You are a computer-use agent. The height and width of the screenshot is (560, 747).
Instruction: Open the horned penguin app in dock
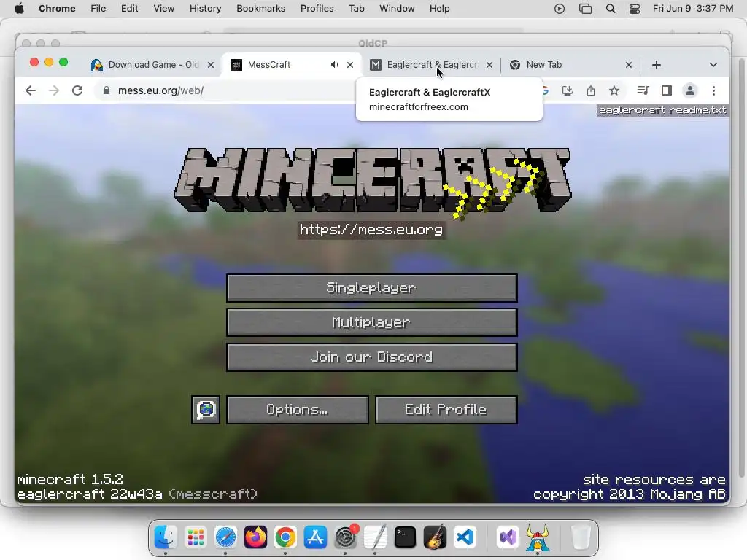tap(538, 537)
